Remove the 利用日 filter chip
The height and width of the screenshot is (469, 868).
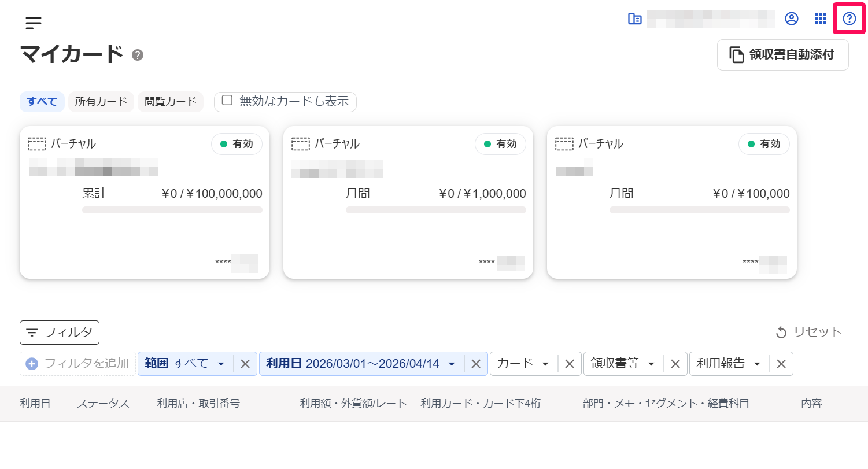coord(476,364)
